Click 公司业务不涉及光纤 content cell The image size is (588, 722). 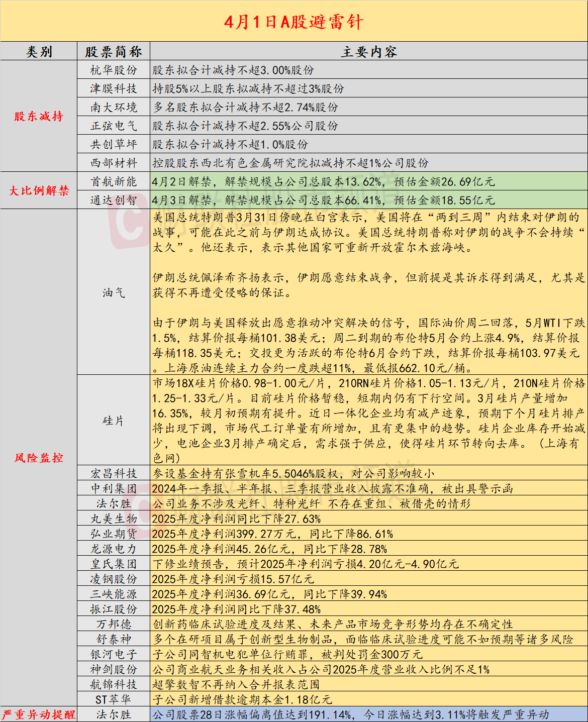pyautogui.click(x=369, y=503)
